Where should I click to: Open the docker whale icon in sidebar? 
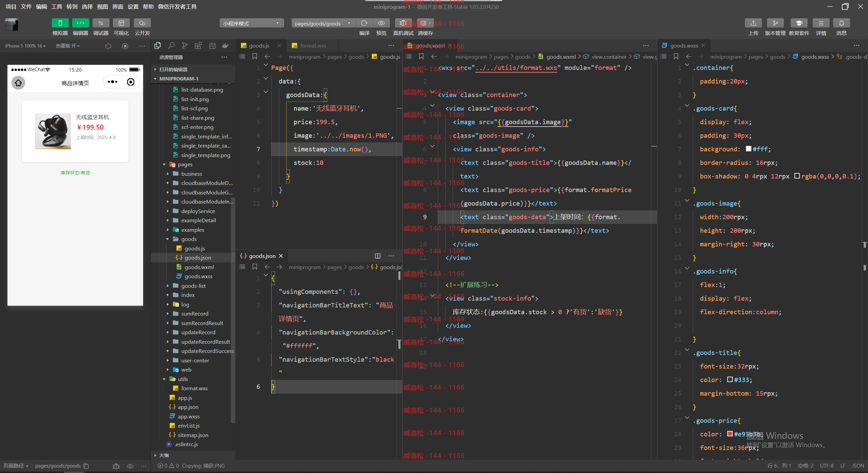(225, 45)
